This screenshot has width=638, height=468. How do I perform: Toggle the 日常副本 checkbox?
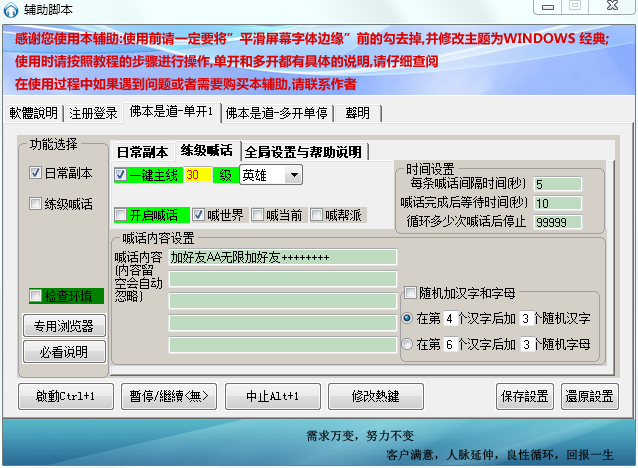click(35, 173)
